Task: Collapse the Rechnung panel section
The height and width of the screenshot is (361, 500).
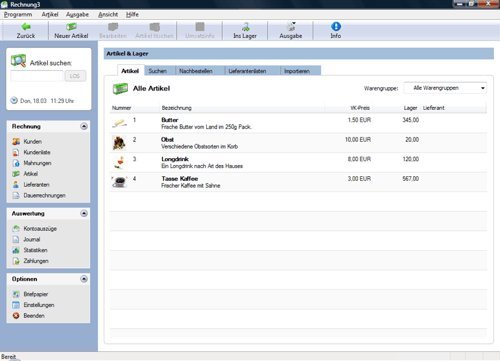Action: click(x=84, y=126)
